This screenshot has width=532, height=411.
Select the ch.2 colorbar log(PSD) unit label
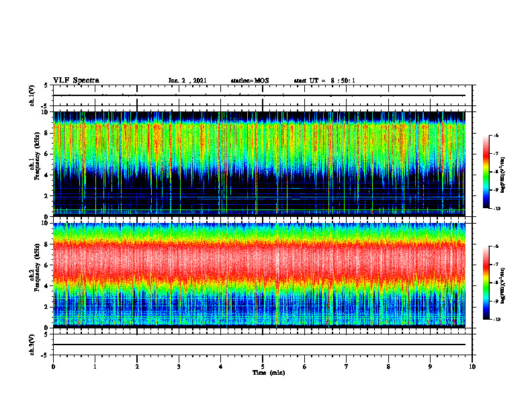pyautogui.click(x=503, y=286)
